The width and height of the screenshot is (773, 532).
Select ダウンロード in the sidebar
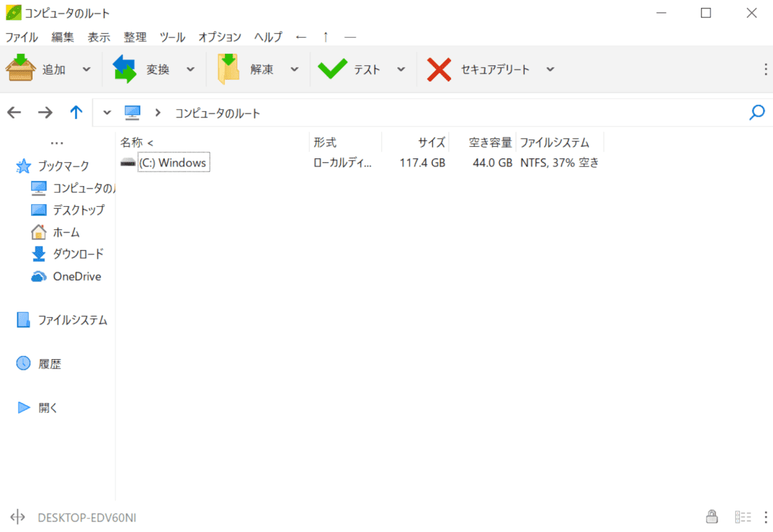point(68,254)
